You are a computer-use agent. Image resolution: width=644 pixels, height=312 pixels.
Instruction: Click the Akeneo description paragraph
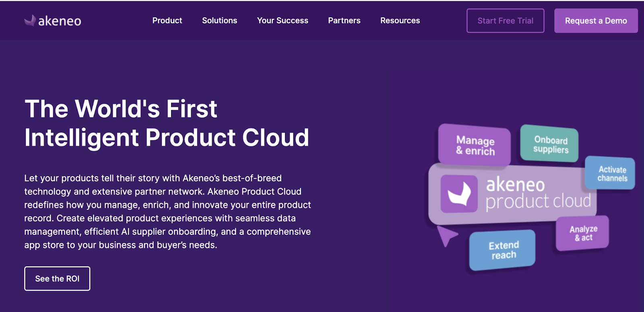[x=167, y=211]
